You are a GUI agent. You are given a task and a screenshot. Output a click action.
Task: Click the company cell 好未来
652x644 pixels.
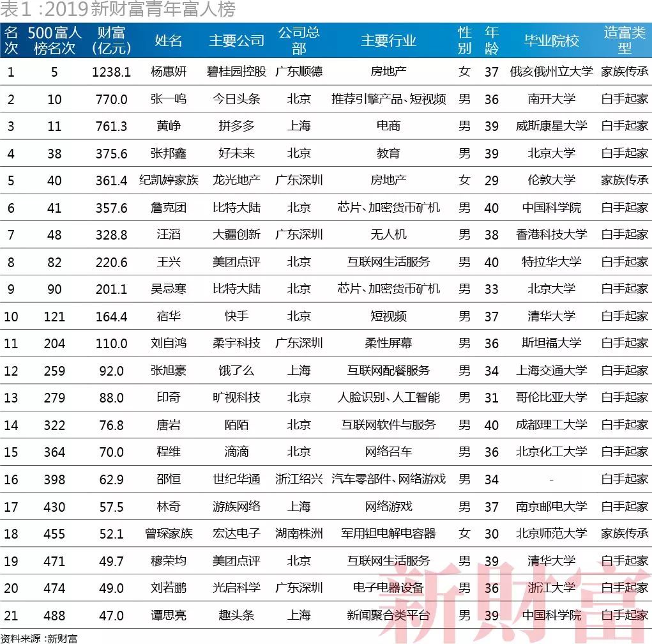237,153
